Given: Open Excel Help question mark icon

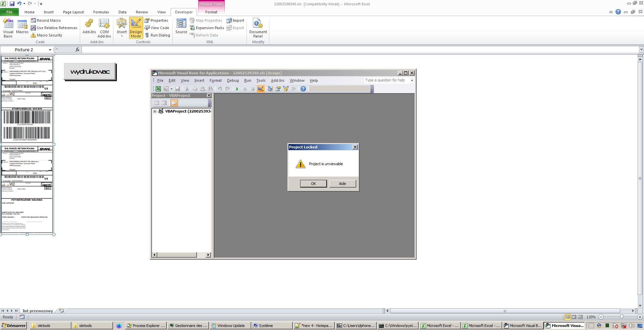Looking at the screenshot, I should (618, 12).
